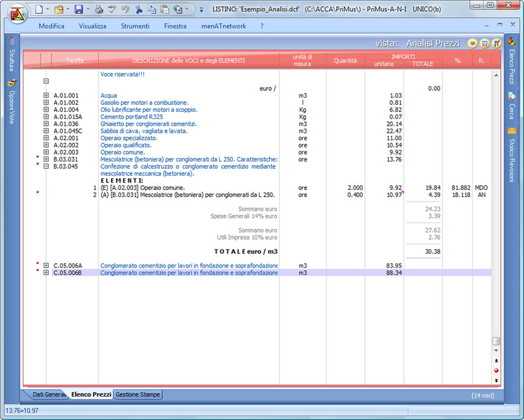This screenshot has width=524, height=420.
Task: Expand the A.01.001 Acqua row
Action: point(46,96)
